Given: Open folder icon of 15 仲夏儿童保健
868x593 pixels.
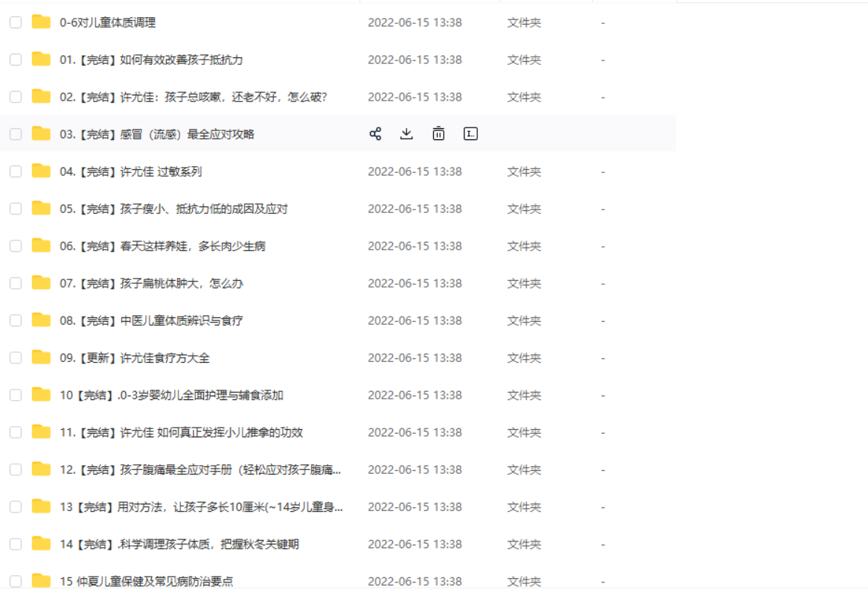Looking at the screenshot, I should [41, 580].
